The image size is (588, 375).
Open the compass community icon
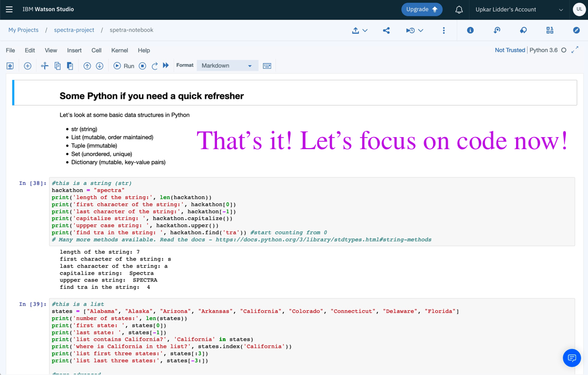(576, 30)
